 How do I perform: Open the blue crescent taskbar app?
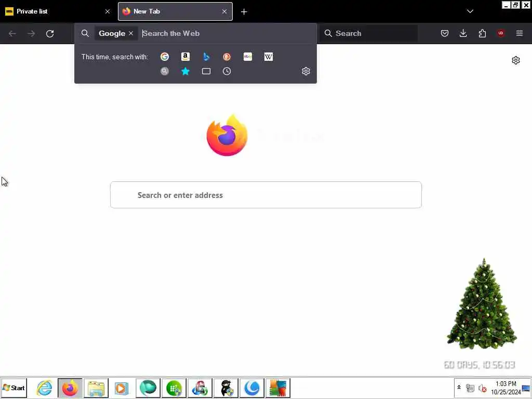point(252,388)
